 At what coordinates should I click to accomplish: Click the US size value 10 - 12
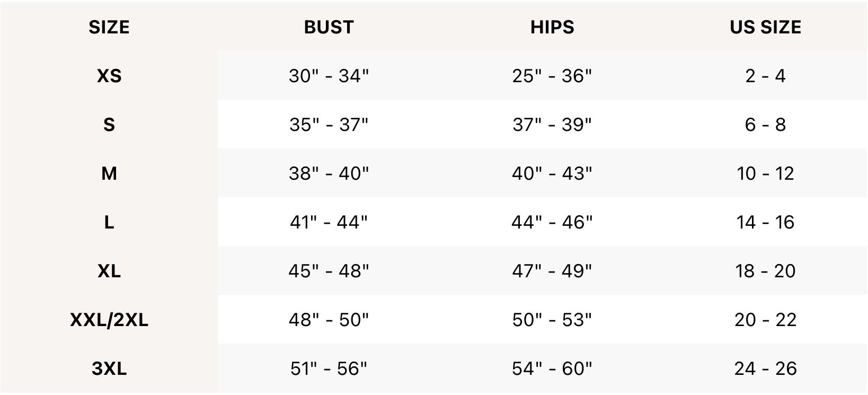(765, 173)
